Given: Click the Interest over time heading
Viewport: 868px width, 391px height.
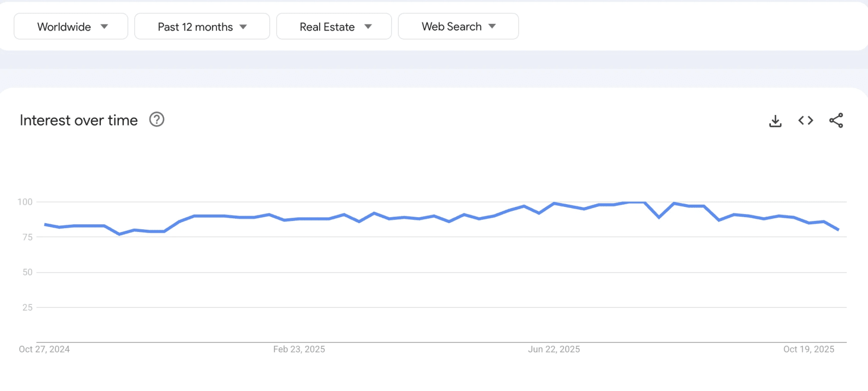Looking at the screenshot, I should 79,120.
